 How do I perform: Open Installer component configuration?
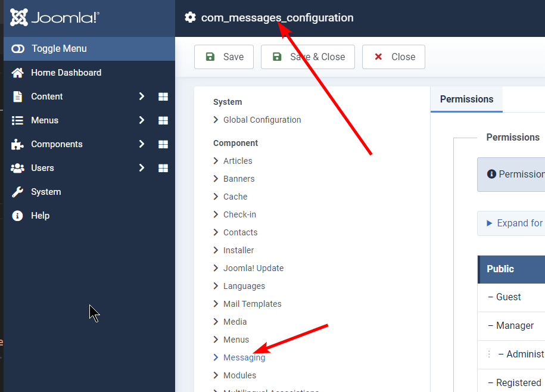[x=238, y=250]
